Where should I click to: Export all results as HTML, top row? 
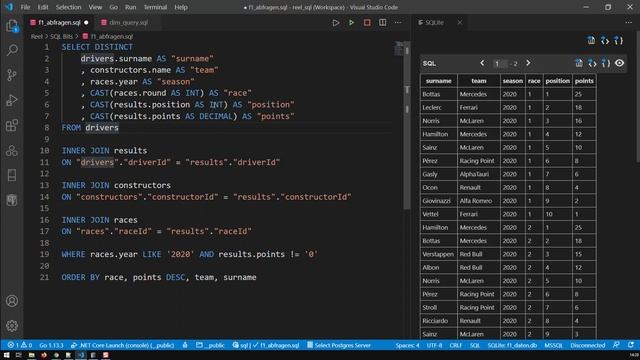[604, 40]
